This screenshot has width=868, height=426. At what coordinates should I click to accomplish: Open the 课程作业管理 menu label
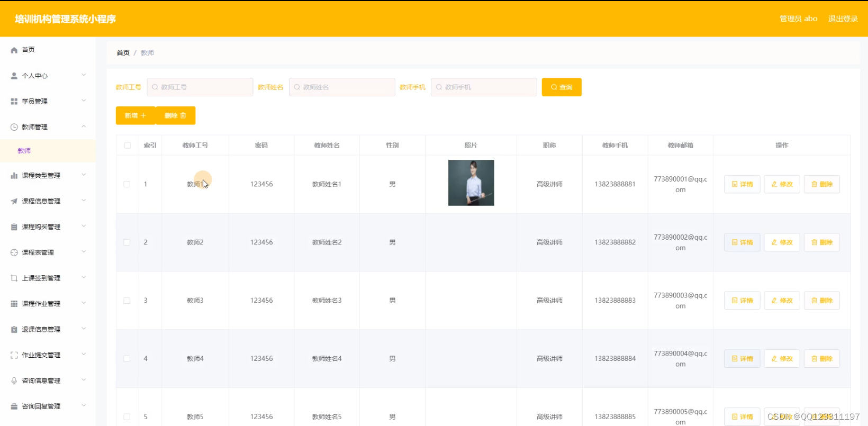point(41,304)
